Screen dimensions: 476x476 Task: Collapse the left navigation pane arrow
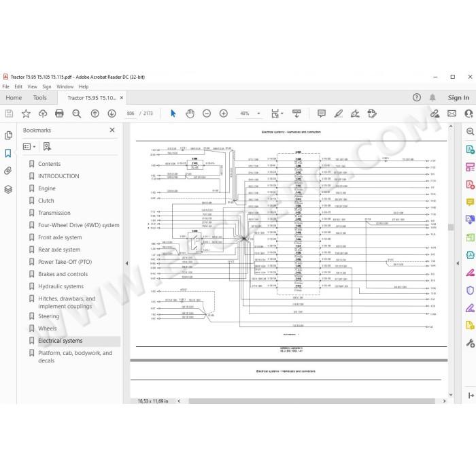point(126,263)
